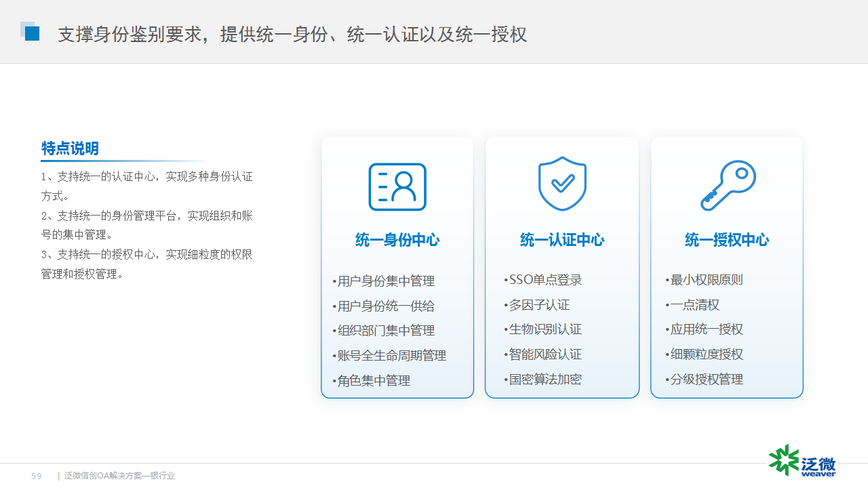Select the 统一认证中心 card heading

point(562,240)
